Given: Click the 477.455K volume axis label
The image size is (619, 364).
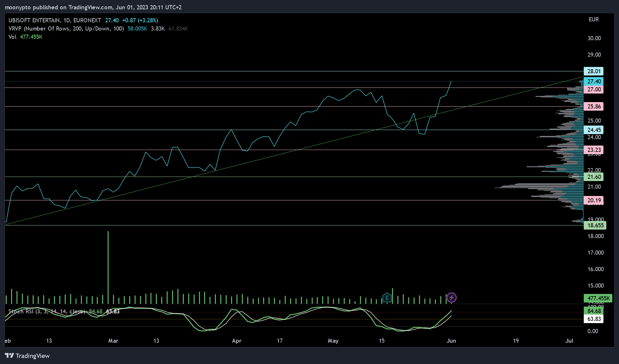Looking at the screenshot, I should [598, 298].
